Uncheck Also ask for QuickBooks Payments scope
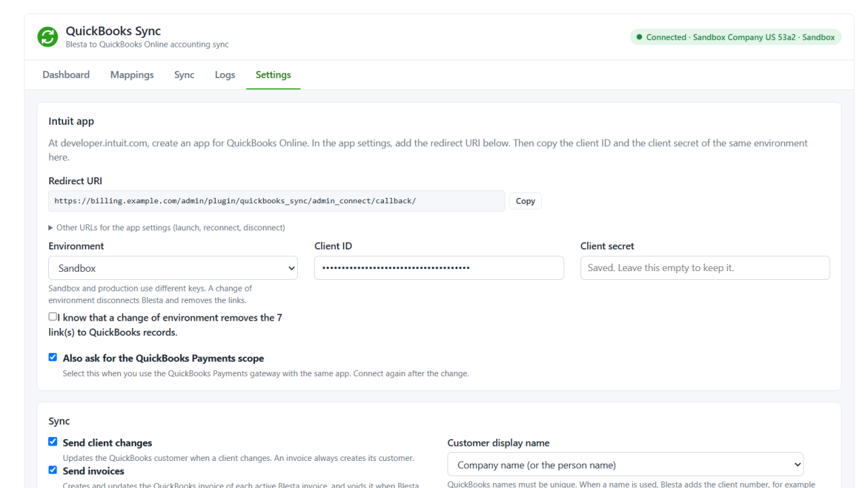This screenshot has width=868, height=488. click(53, 357)
